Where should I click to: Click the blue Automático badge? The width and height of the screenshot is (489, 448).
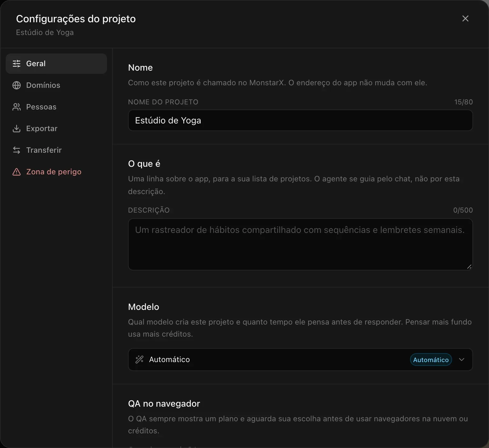coord(431,360)
